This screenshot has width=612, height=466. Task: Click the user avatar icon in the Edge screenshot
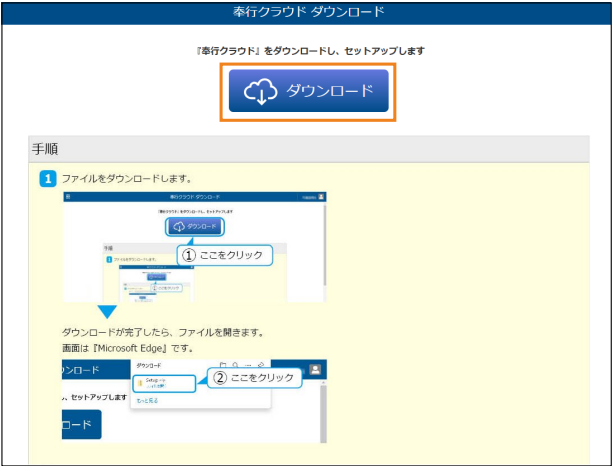316,369
